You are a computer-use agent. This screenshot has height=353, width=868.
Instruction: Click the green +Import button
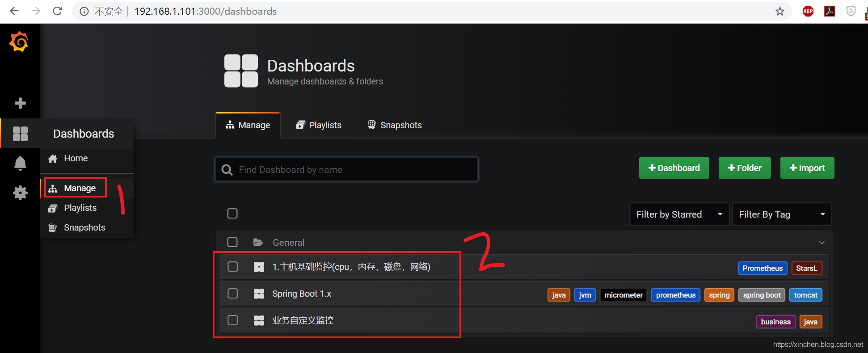click(807, 168)
